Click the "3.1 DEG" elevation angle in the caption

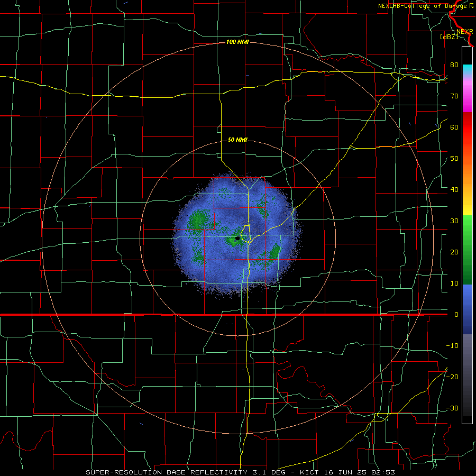point(270,472)
